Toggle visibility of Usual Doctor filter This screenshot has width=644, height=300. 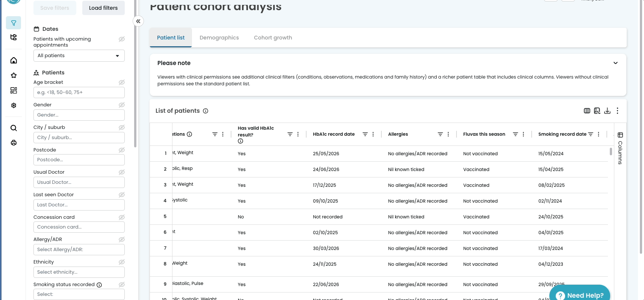point(122,172)
